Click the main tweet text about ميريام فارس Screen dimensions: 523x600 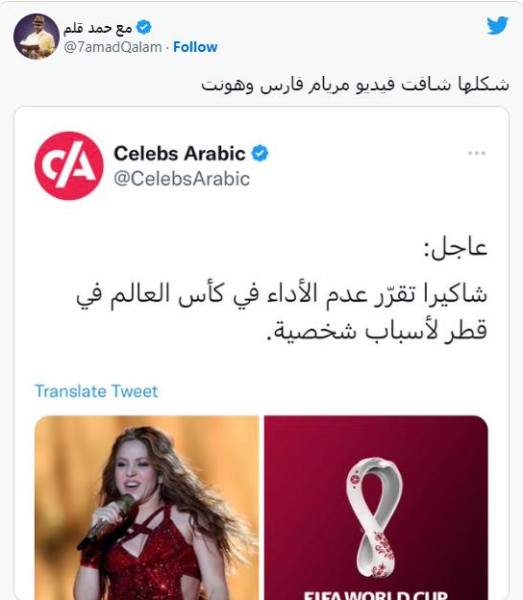(x=355, y=85)
